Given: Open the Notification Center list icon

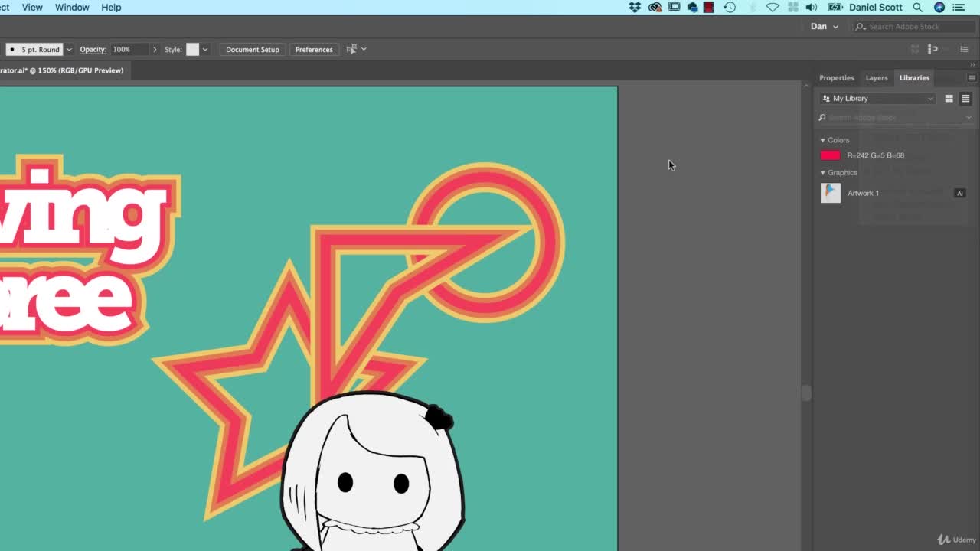Looking at the screenshot, I should (959, 7).
